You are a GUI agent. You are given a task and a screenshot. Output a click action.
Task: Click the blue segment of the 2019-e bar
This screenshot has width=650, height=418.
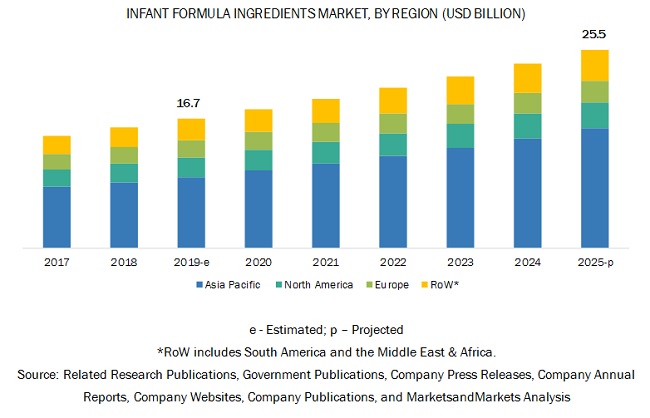tap(191, 212)
